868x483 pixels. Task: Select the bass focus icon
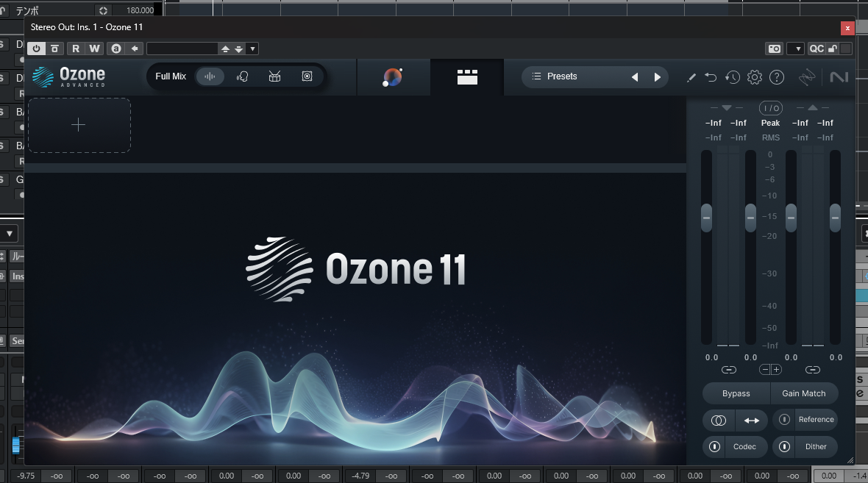tap(307, 76)
